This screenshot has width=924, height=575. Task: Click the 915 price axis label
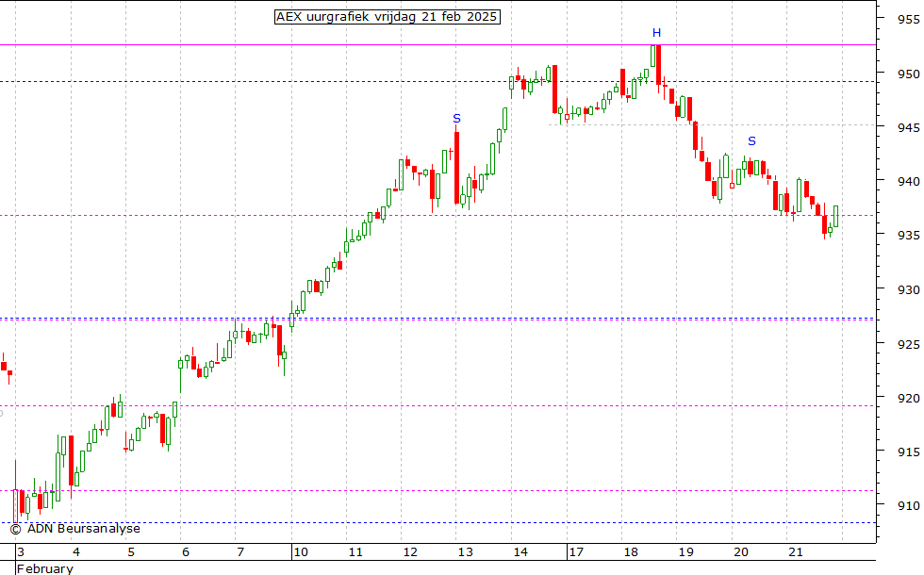[x=908, y=452]
